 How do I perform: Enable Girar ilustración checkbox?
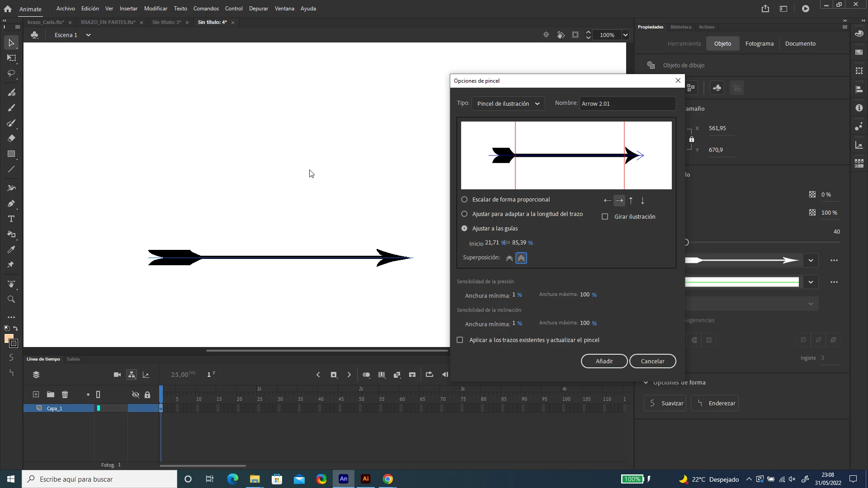coord(605,216)
